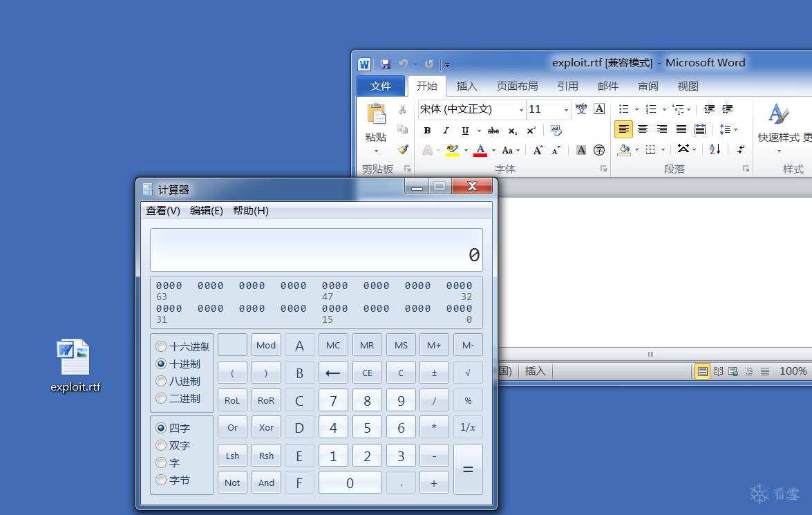
Task: Switch to the 页面布局 (Page Layout) tab
Action: [518, 86]
